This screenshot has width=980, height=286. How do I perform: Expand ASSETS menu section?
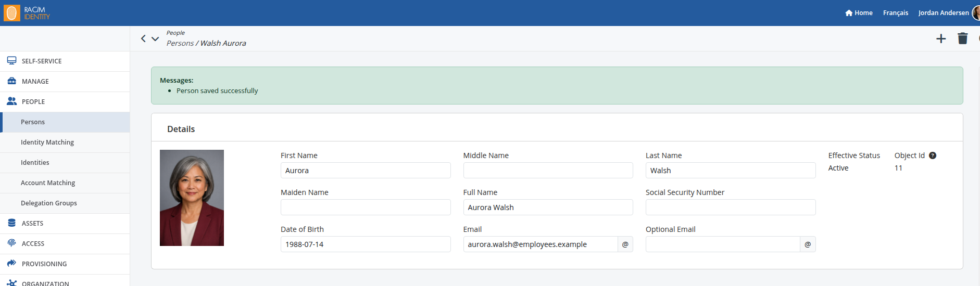(x=65, y=224)
